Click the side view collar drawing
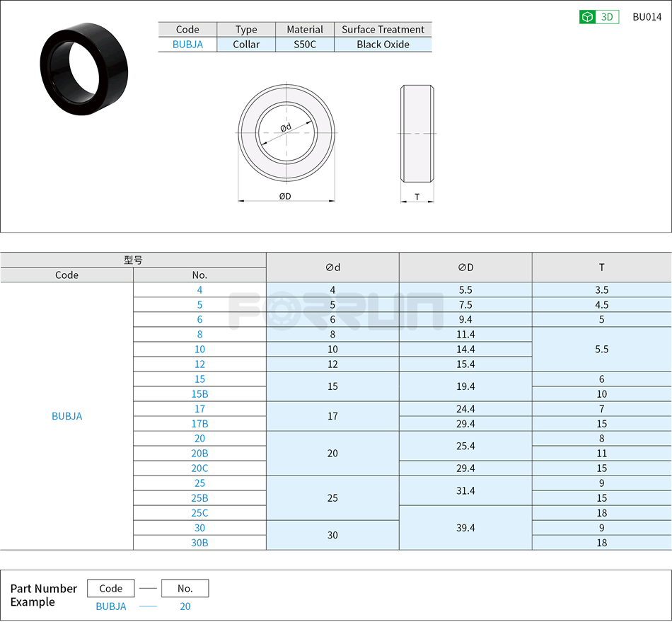Screen dimensions: 672x622 pos(417,133)
